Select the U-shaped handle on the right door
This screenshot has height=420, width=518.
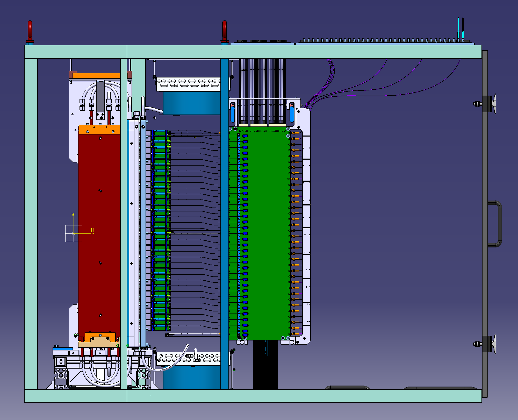click(495, 224)
